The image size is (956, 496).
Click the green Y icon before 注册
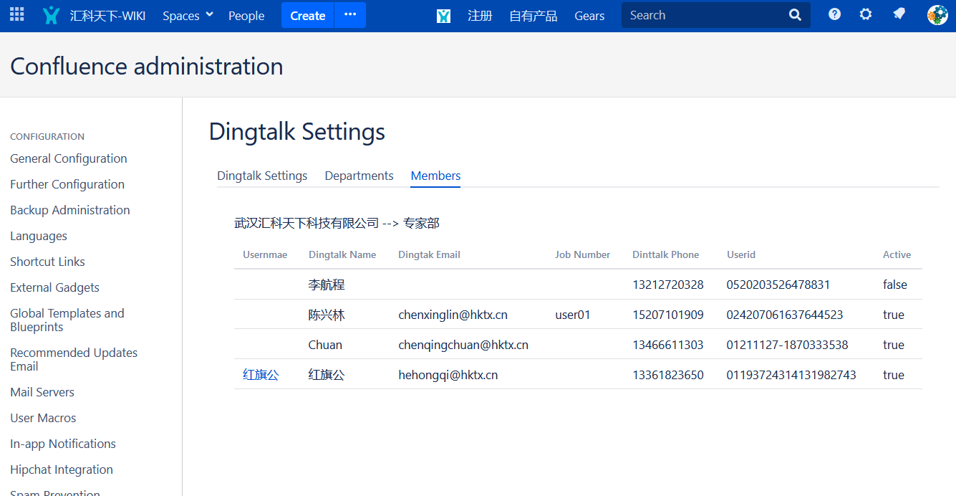443,15
